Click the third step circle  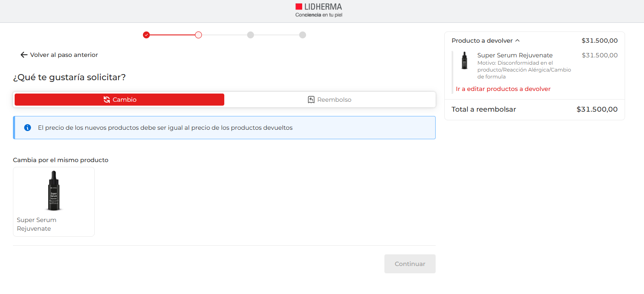coord(251,35)
